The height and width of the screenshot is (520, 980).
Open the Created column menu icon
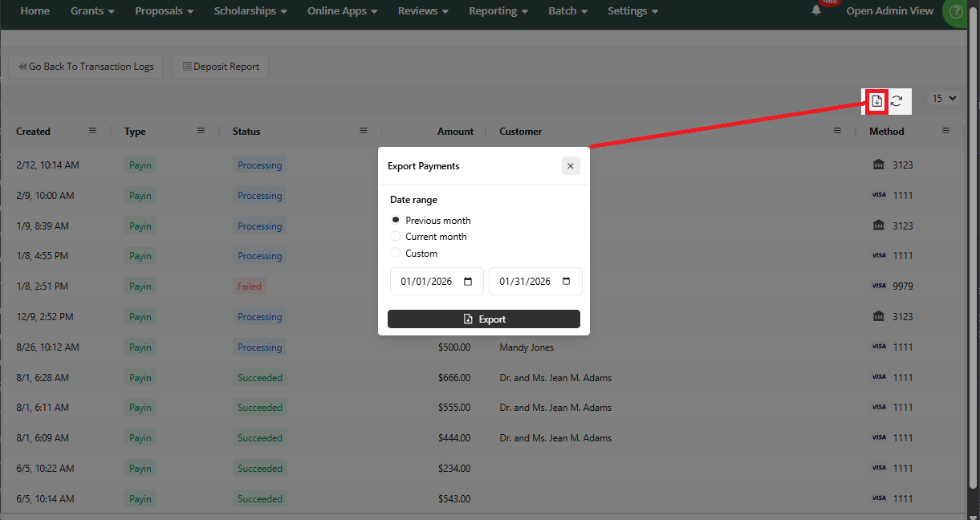[x=92, y=131]
